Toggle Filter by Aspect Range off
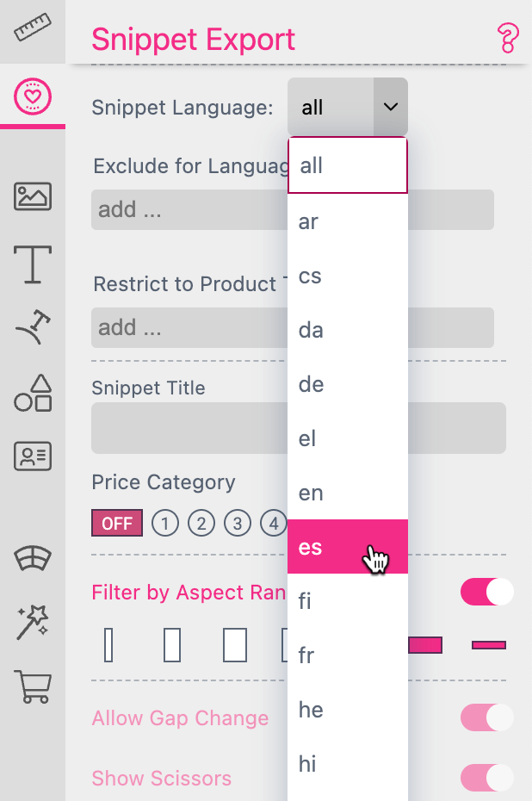 click(x=486, y=593)
